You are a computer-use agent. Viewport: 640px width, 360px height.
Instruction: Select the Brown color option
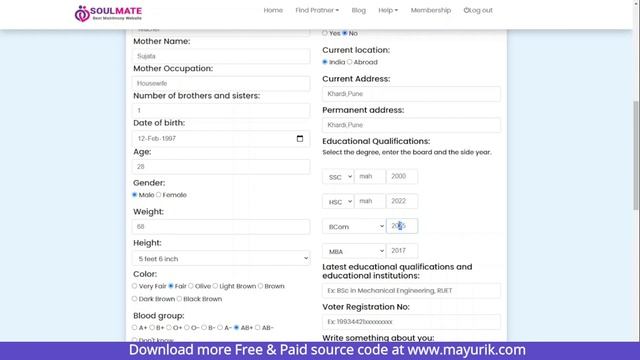(260, 286)
